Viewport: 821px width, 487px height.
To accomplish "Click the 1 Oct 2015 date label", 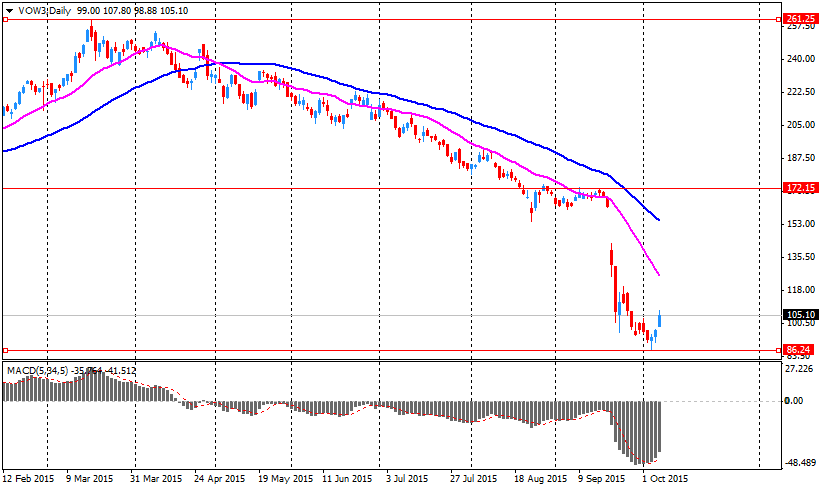I will click(x=665, y=479).
